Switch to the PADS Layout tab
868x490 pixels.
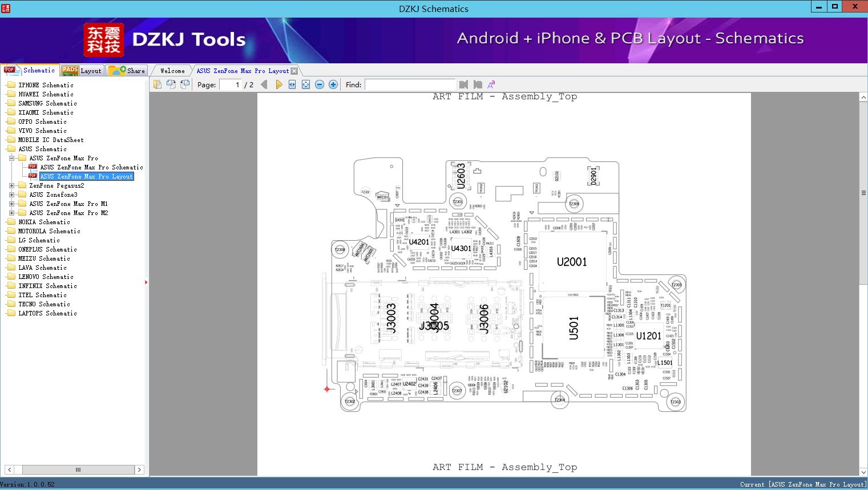pyautogui.click(x=82, y=71)
